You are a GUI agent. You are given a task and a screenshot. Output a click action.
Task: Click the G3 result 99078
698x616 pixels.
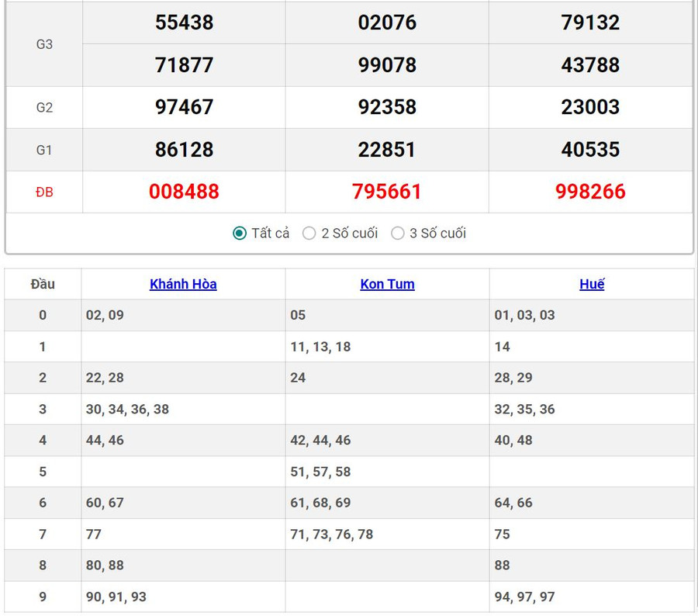point(387,65)
